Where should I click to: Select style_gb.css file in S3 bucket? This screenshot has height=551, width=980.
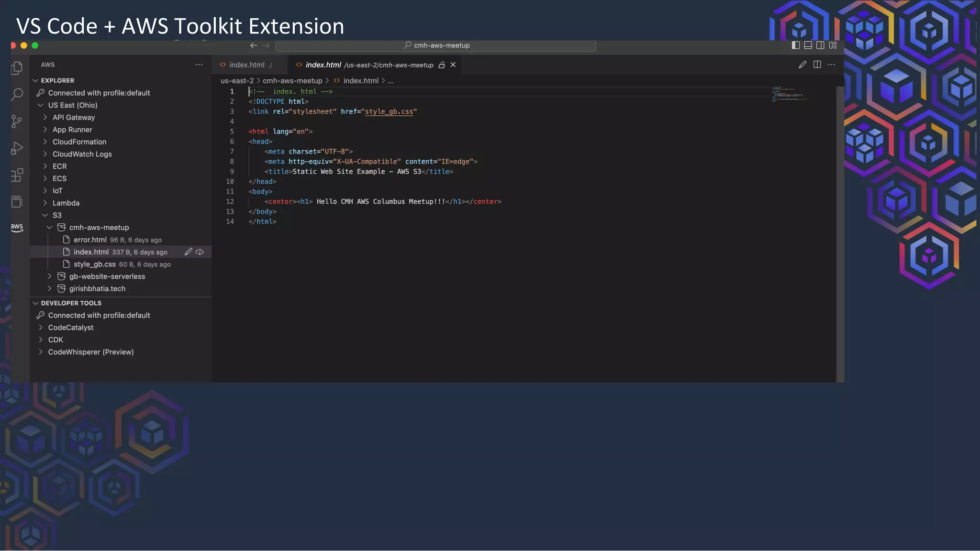[x=121, y=264]
